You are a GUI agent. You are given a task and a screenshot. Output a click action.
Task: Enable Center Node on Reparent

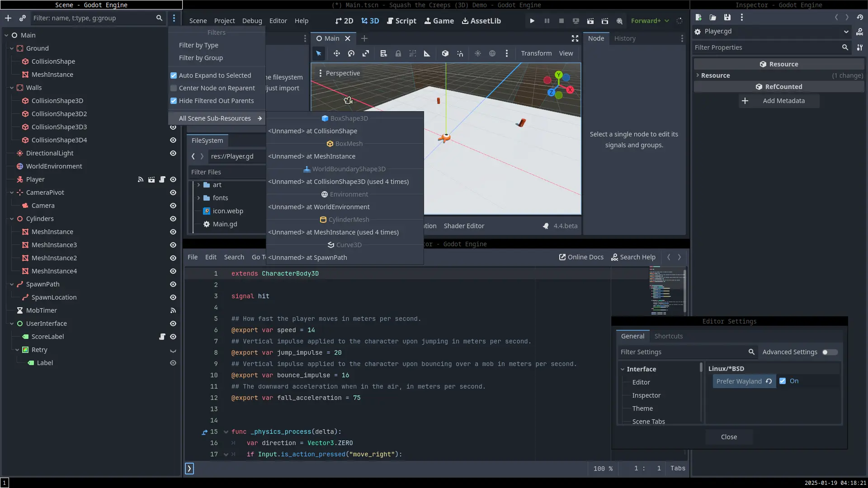point(174,88)
